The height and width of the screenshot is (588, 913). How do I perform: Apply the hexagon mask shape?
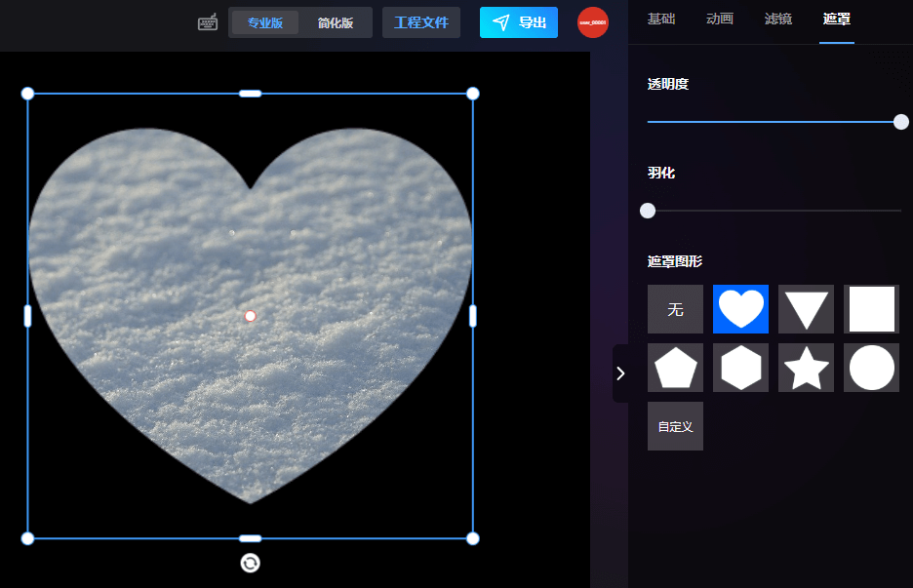tap(740, 368)
